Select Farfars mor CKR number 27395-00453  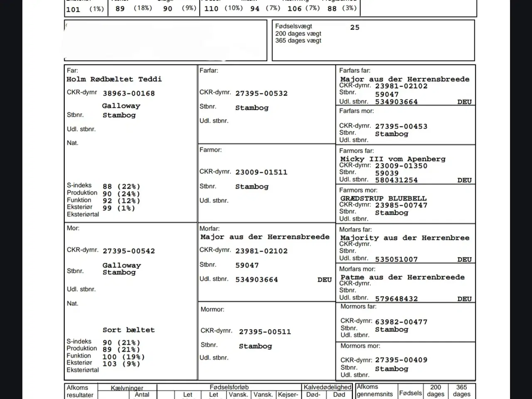tap(401, 126)
